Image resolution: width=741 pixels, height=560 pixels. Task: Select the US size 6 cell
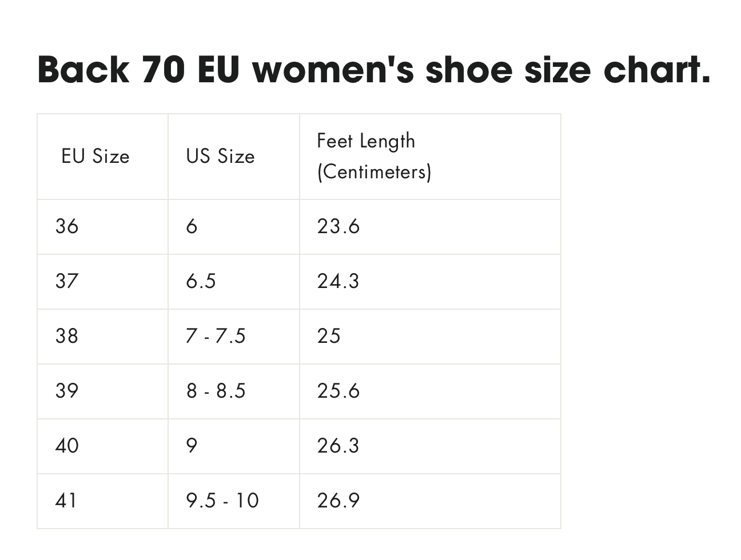(x=192, y=226)
